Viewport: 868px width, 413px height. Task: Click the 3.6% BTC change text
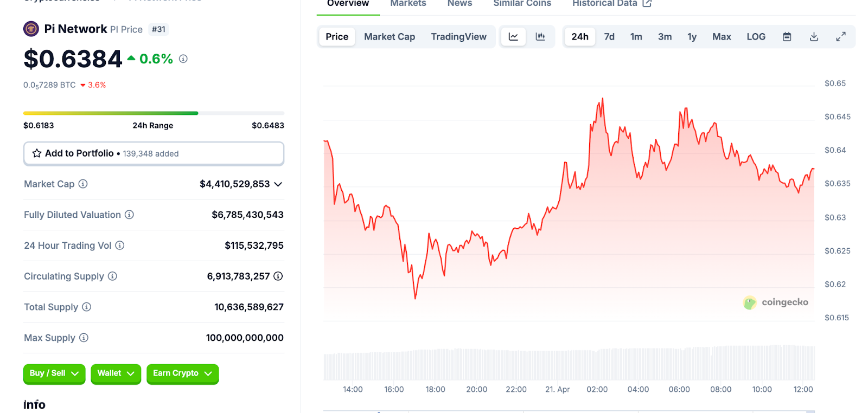coord(97,85)
